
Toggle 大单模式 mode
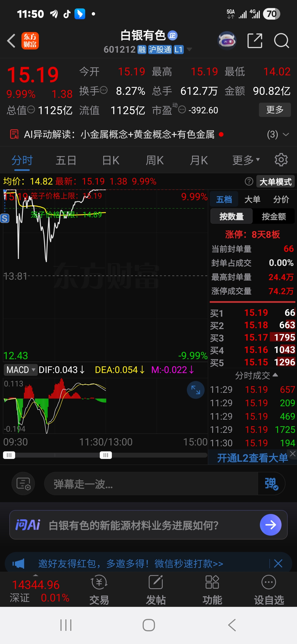coord(276,181)
